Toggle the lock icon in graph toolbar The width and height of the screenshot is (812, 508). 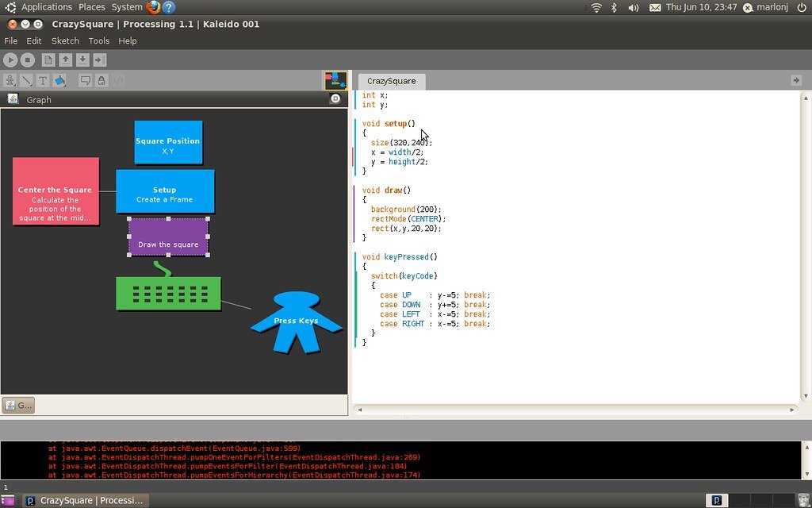(x=101, y=80)
